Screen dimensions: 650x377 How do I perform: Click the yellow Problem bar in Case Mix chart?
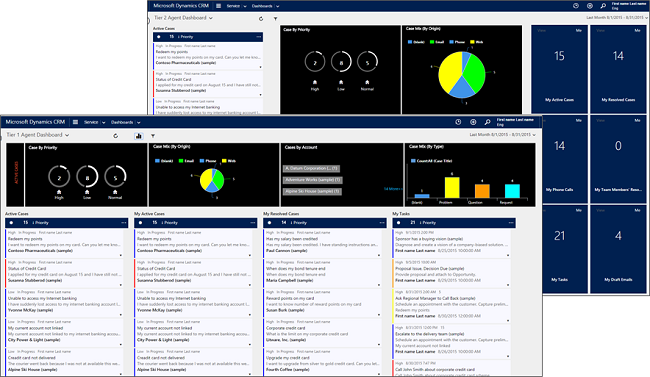coord(452,187)
